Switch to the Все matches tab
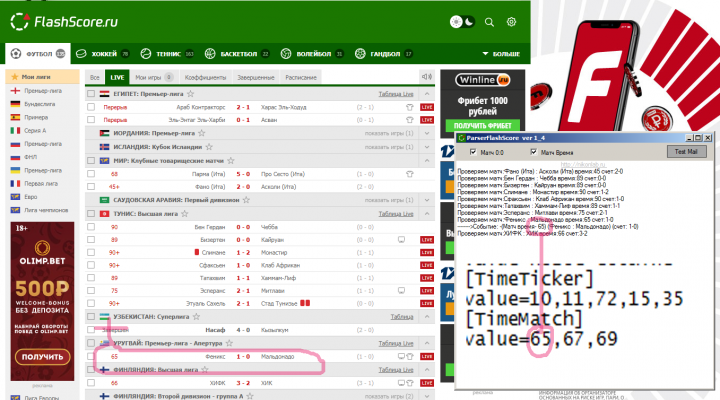 (95, 77)
